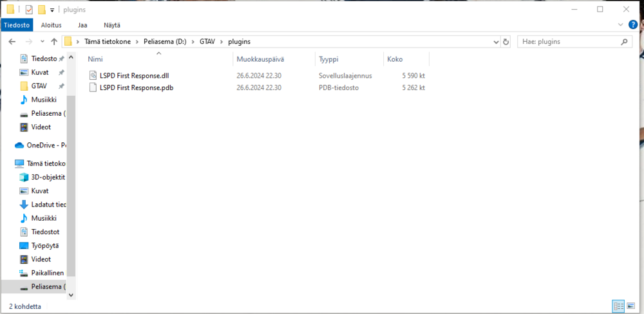This screenshot has height=314, width=644.
Task: Click the Windows Explorer title bar folder icon
Action: click(x=10, y=10)
